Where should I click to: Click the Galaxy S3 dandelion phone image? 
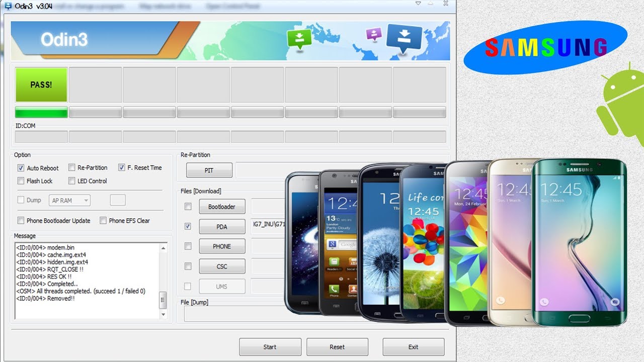point(379,243)
